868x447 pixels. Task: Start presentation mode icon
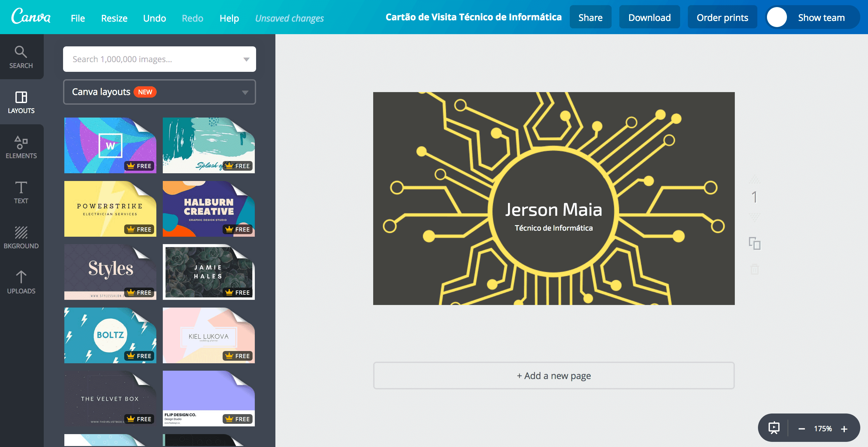pyautogui.click(x=774, y=428)
